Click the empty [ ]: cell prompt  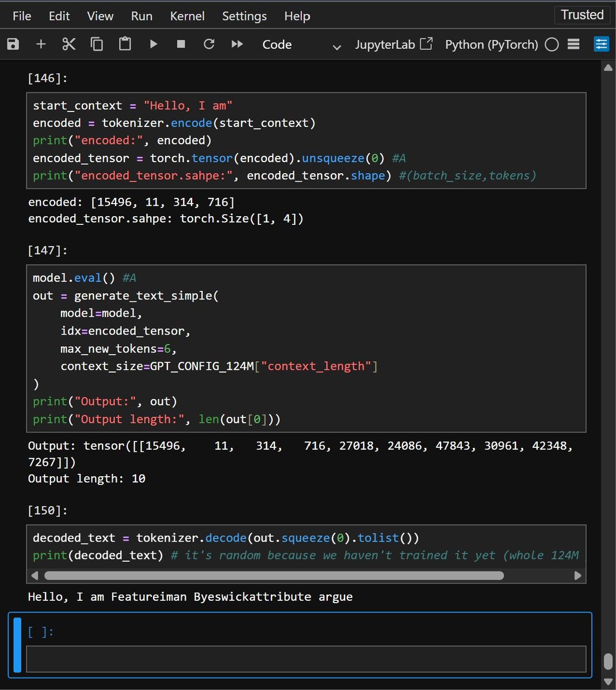(x=41, y=631)
